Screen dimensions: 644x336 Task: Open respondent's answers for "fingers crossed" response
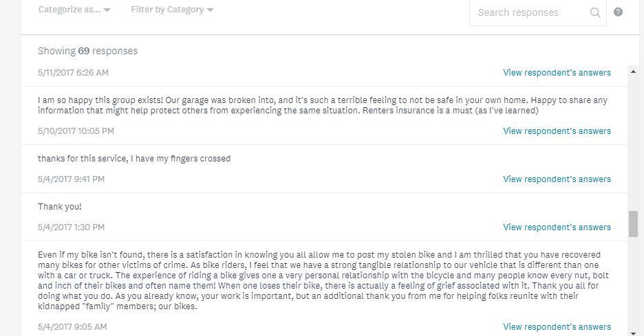coord(557,179)
